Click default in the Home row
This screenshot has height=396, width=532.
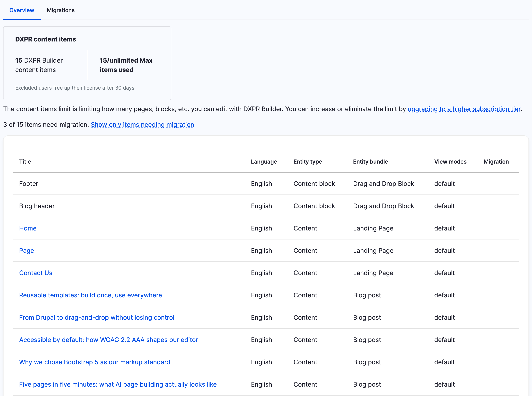(x=444, y=228)
